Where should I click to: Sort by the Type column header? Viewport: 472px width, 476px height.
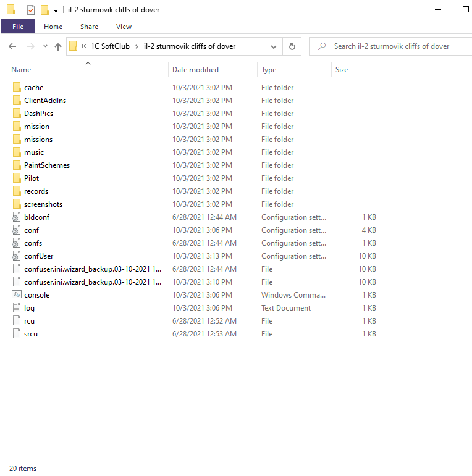pos(269,70)
